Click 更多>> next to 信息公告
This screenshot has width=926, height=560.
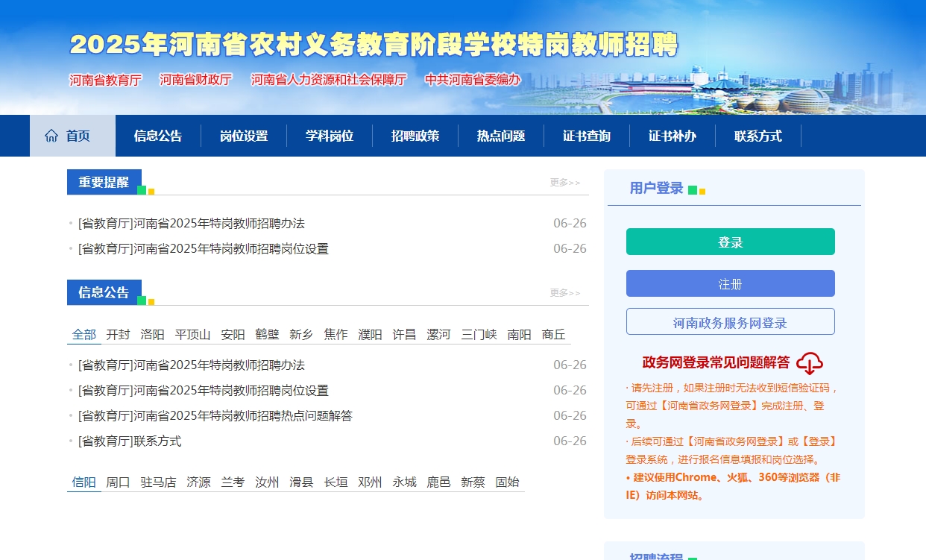point(565,292)
